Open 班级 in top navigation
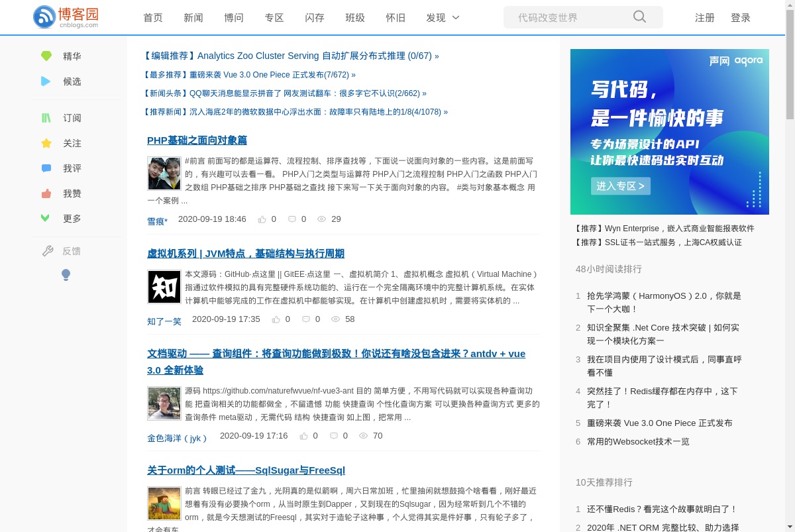Viewport: 795px width, 532px height. (x=355, y=18)
